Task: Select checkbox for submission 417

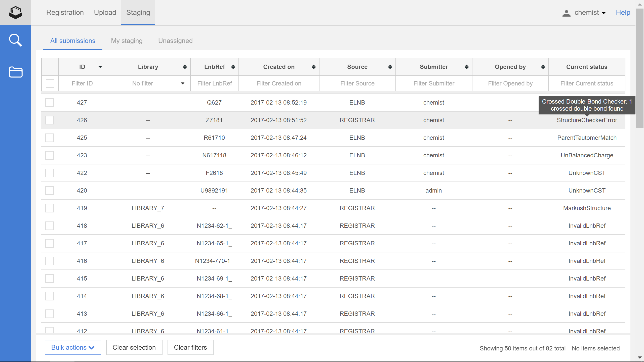Action: point(50,243)
